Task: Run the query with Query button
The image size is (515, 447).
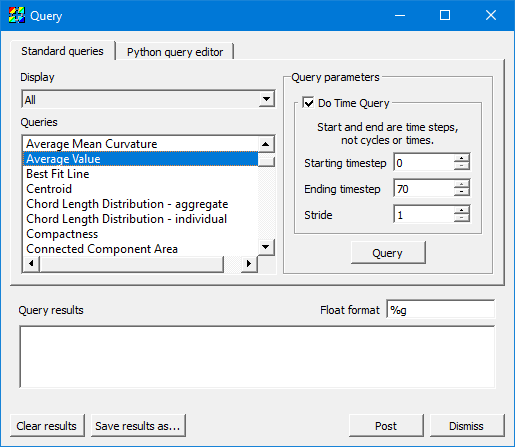Action: tap(388, 253)
